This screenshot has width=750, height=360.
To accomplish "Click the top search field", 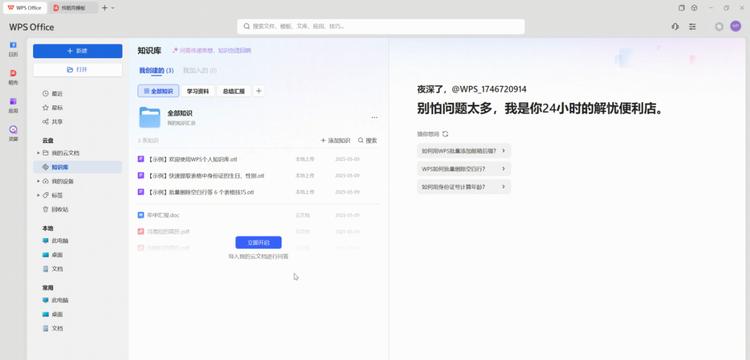I will pos(381,27).
